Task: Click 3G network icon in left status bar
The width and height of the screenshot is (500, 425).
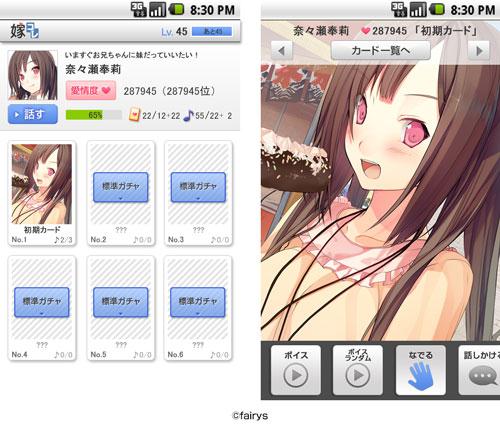Action: tap(138, 9)
